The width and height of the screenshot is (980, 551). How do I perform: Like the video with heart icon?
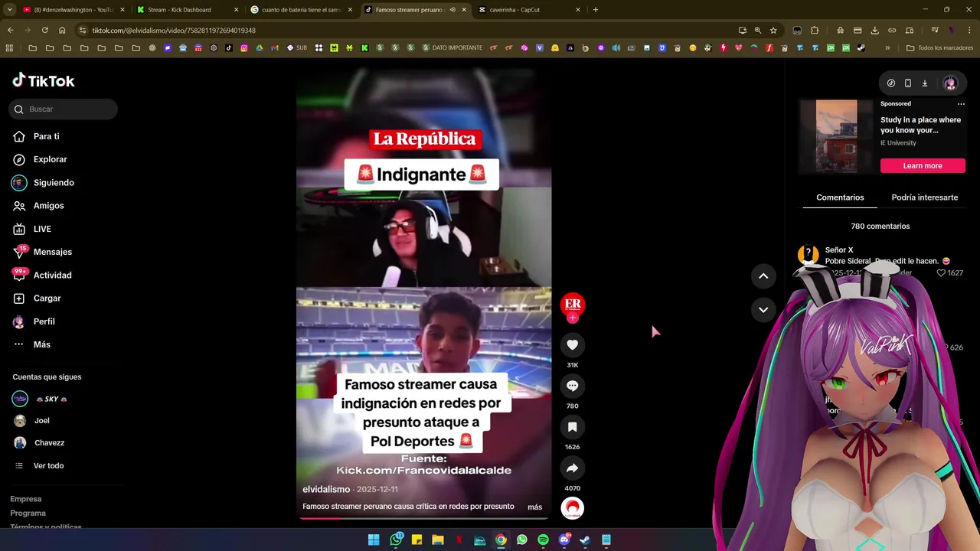(x=572, y=345)
